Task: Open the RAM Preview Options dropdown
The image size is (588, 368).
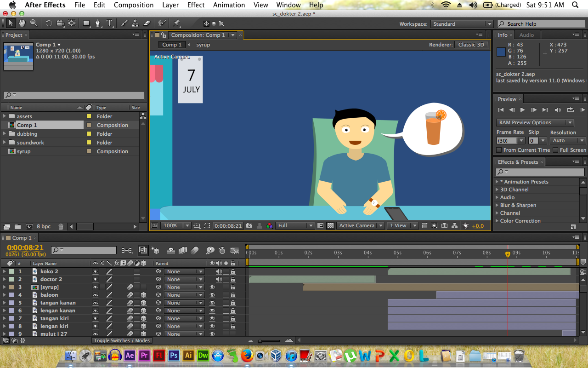Action: (535, 122)
